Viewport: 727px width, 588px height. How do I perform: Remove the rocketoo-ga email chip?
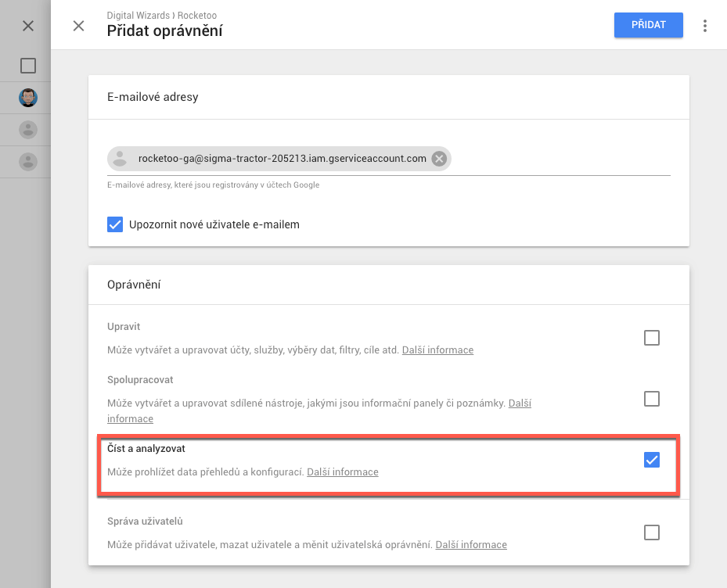[438, 158]
